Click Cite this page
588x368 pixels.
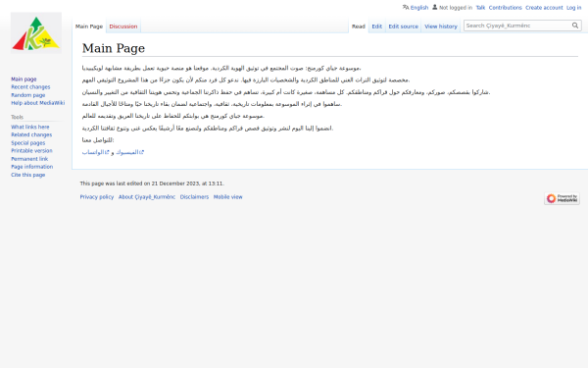27,175
